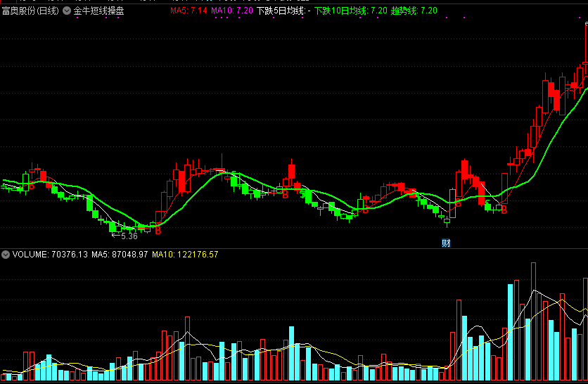Select the volume MA5: 87048.97 label
The image size is (588, 384).
120,255
